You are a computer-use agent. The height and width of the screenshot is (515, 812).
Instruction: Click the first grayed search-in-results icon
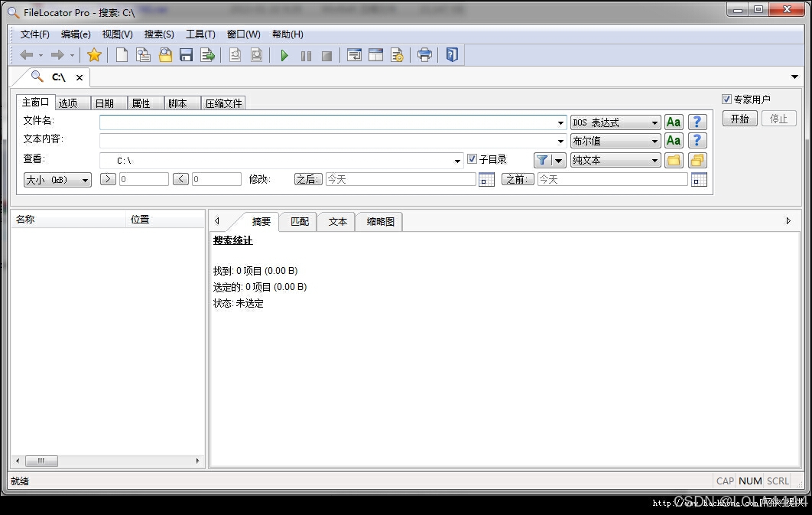coord(235,55)
